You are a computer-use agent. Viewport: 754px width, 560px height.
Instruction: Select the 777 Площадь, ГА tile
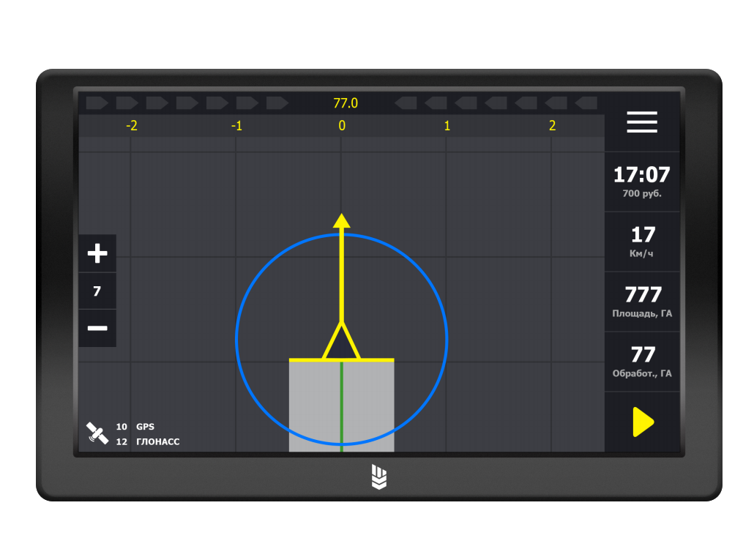pos(642,302)
